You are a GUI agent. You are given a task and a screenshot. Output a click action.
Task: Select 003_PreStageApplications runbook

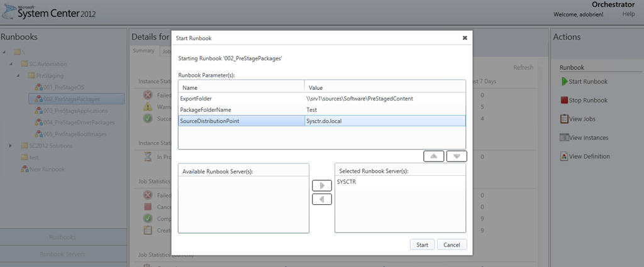tap(75, 111)
